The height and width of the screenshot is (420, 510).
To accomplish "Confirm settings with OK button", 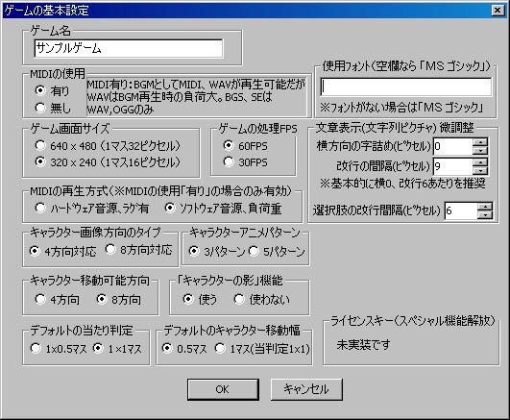I will pyautogui.click(x=223, y=389).
